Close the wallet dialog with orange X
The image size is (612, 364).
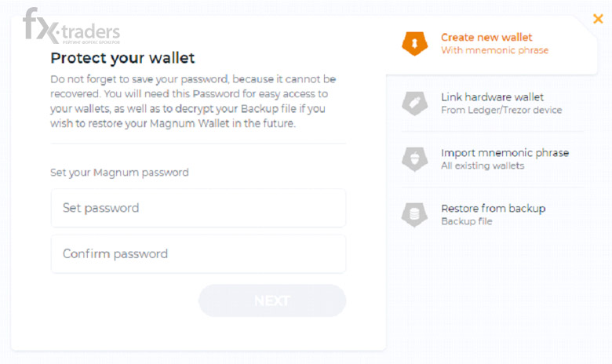tap(598, 19)
